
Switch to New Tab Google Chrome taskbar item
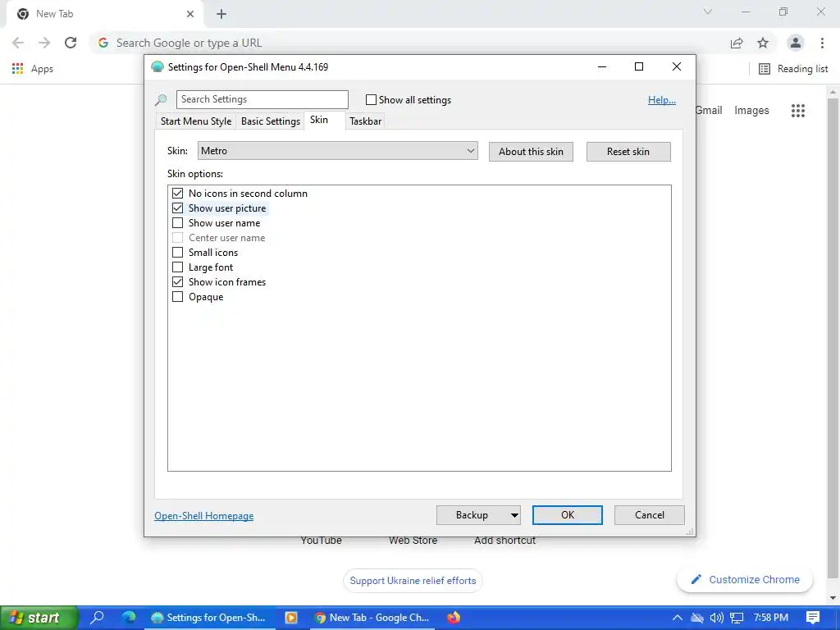click(x=373, y=618)
